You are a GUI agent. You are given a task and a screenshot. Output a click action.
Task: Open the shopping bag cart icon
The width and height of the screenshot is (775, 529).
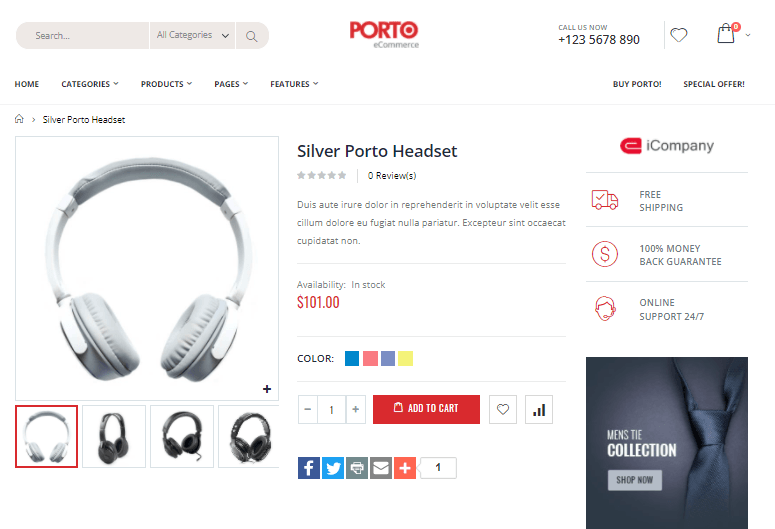pyautogui.click(x=726, y=34)
